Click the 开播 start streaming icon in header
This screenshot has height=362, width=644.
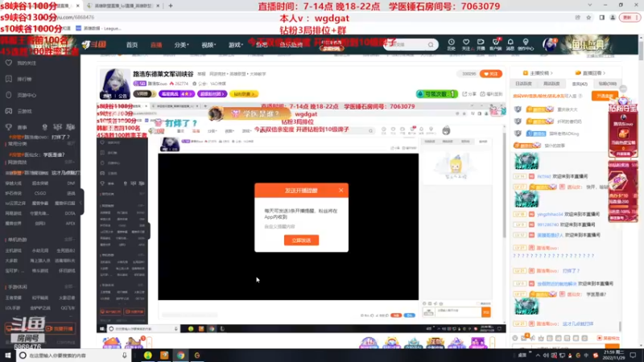pos(481,44)
